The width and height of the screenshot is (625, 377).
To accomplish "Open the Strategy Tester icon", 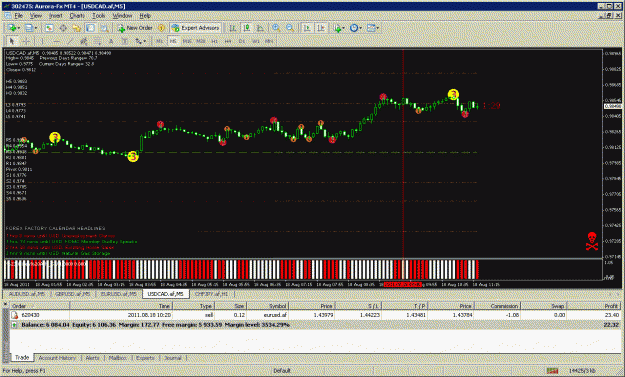I will point(104,28).
